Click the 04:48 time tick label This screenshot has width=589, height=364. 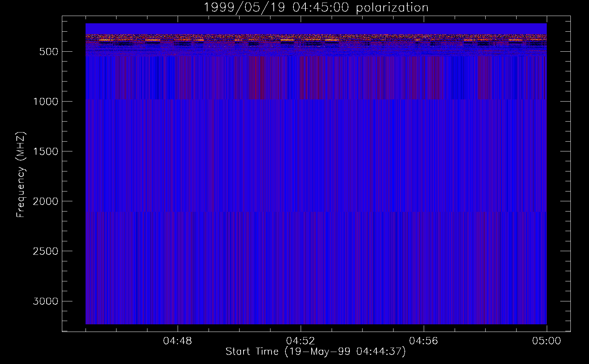coord(177,341)
